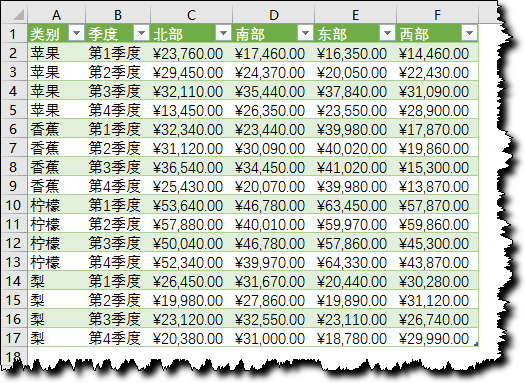Open the 北部 filter dropdown
Viewport: 525px width, 383px height.
pos(223,33)
